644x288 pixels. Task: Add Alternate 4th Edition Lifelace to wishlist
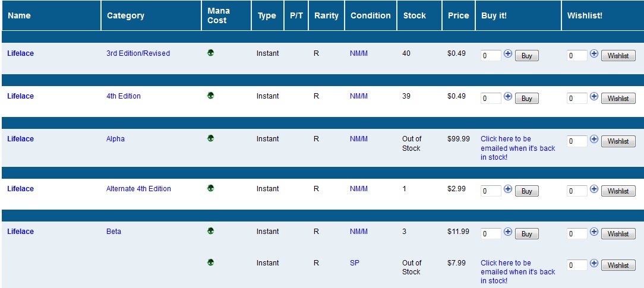click(618, 191)
